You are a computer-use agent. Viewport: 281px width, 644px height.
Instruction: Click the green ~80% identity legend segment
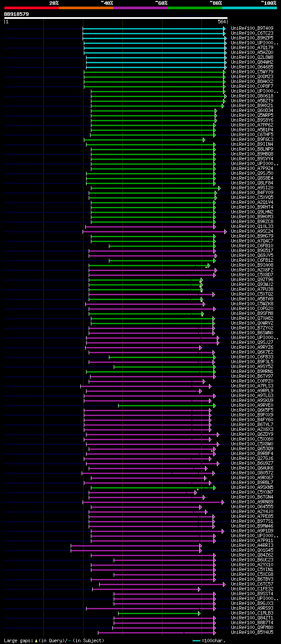tap(195, 8)
